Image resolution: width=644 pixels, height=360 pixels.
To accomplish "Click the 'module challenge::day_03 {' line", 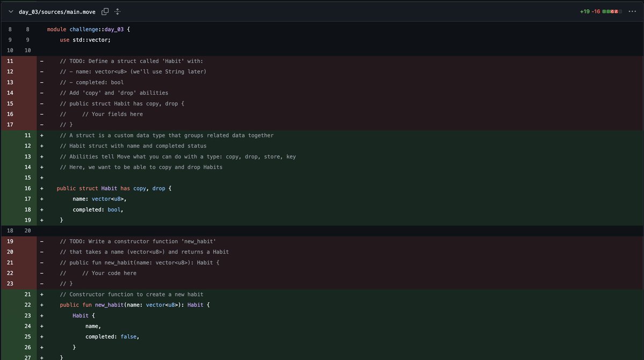I will coord(88,29).
